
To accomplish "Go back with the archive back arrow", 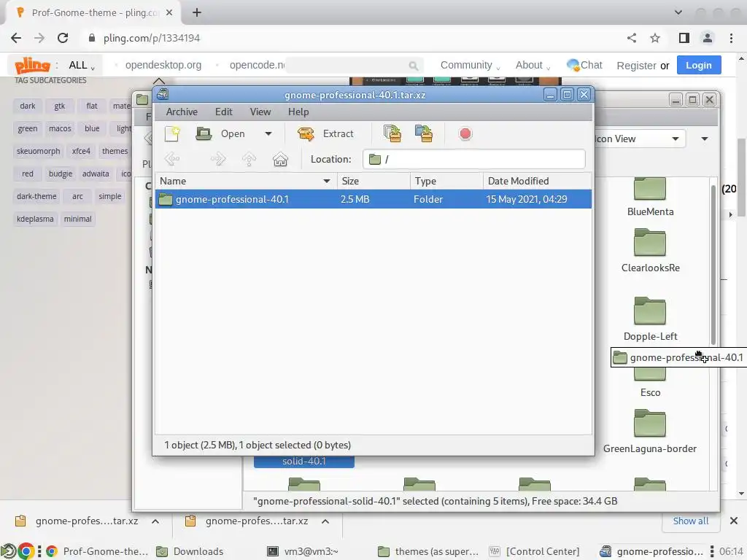I will pos(172,159).
